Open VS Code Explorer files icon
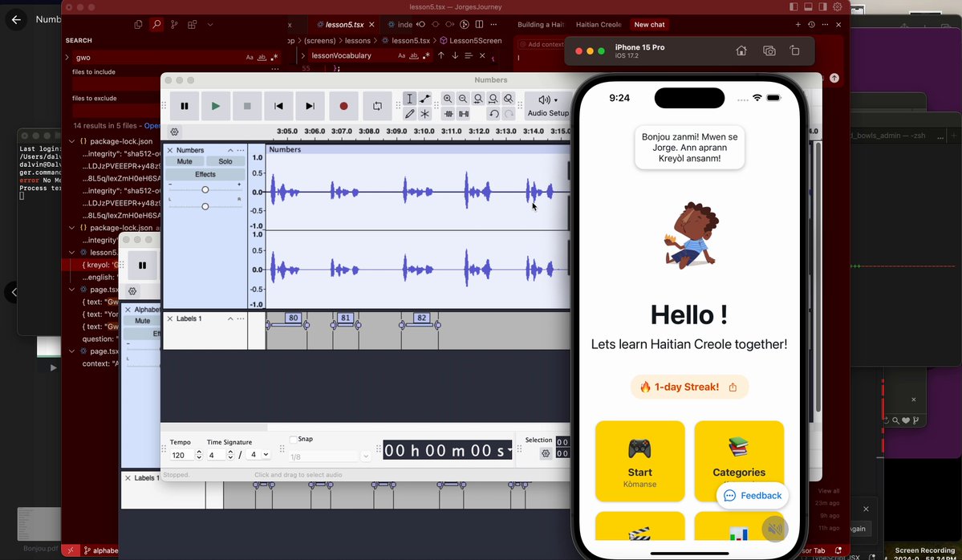This screenshot has height=560, width=962. (138, 25)
